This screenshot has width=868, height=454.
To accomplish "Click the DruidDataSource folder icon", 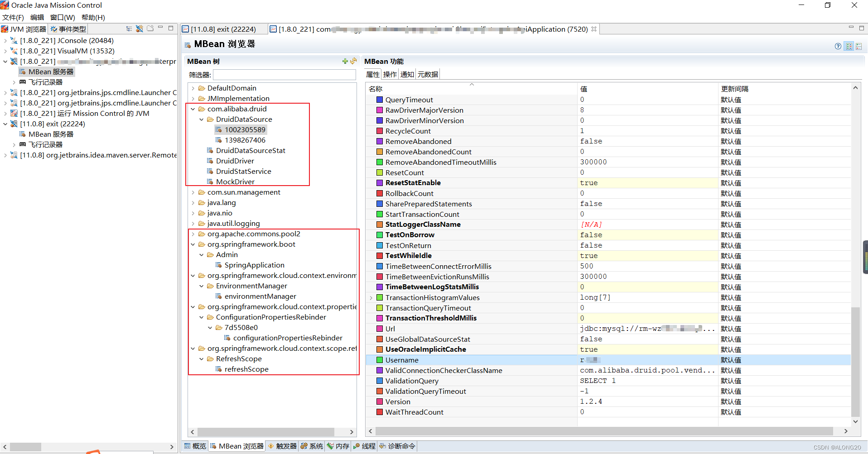I will 210,119.
